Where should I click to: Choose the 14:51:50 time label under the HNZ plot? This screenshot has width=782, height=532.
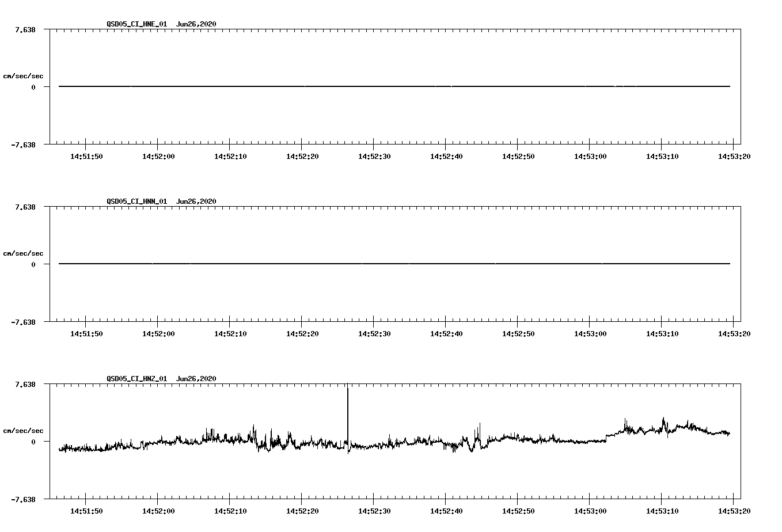(x=86, y=511)
